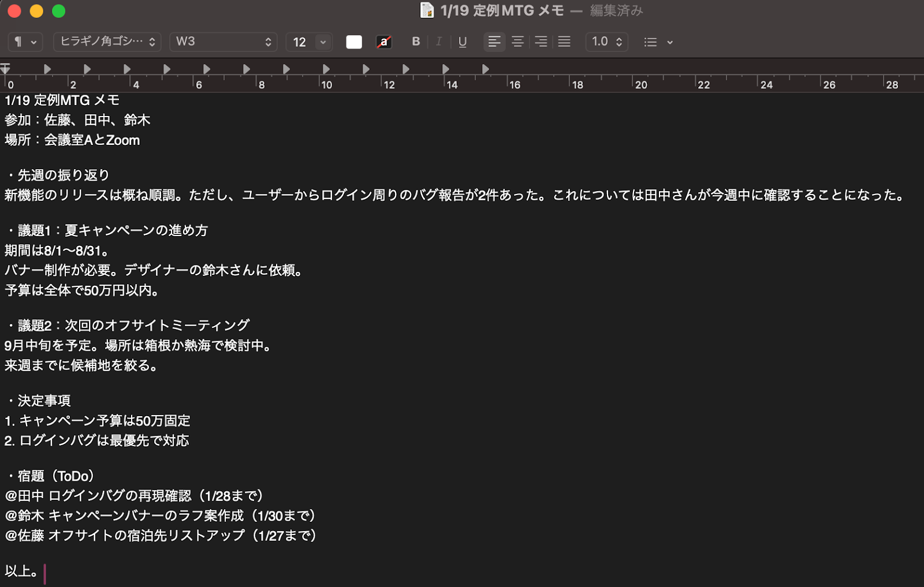Open the white text color swatch
This screenshot has width=924, height=587.
[353, 42]
